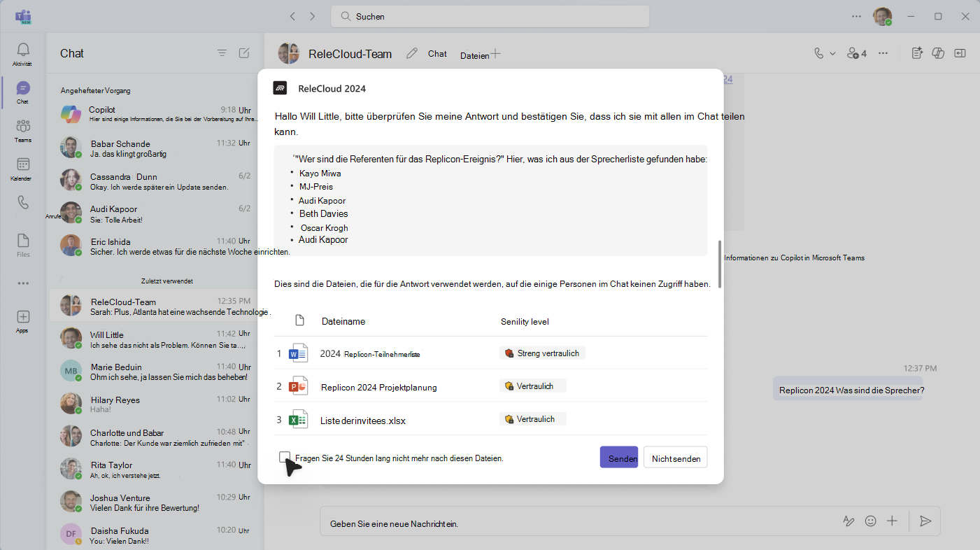Open the Copilot chat in list
This screenshot has width=980, height=550.
[x=155, y=114]
